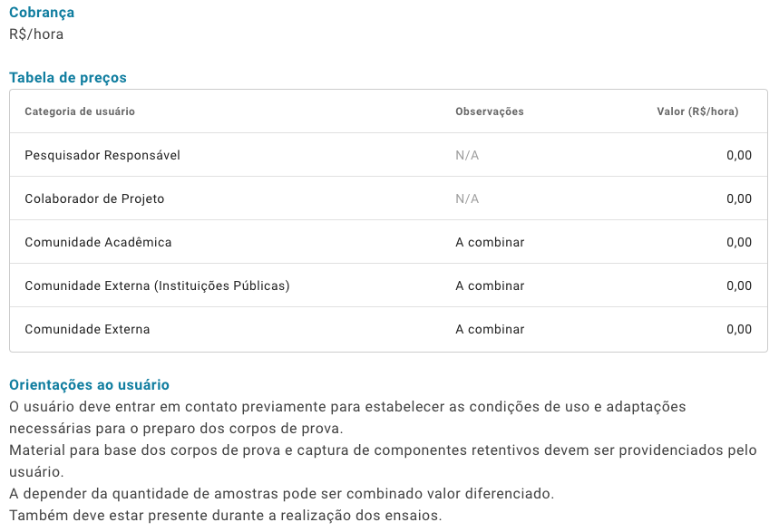This screenshot has height=532, width=779.
Task: Click the 0,00 value for Pesquisador Responsável
Action: click(739, 156)
